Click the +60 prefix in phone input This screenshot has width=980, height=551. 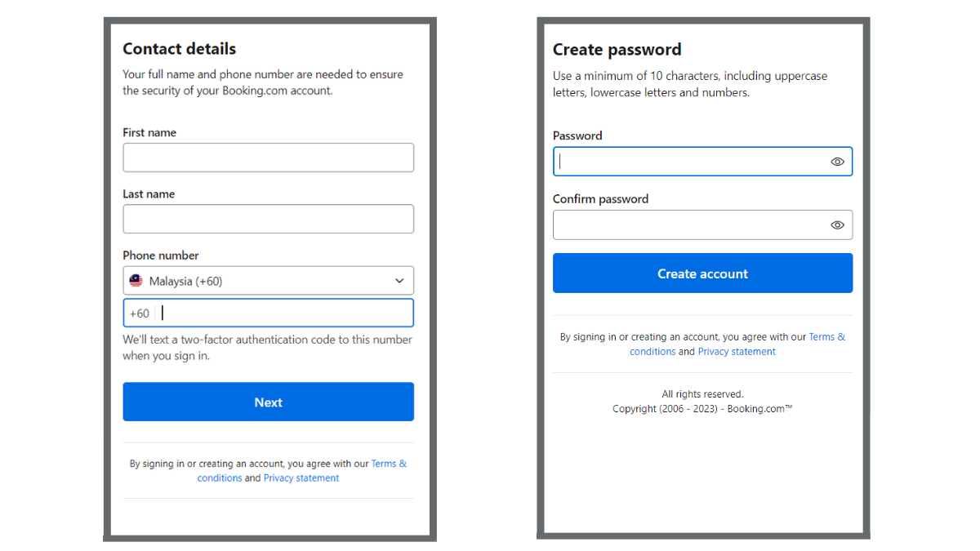point(139,313)
